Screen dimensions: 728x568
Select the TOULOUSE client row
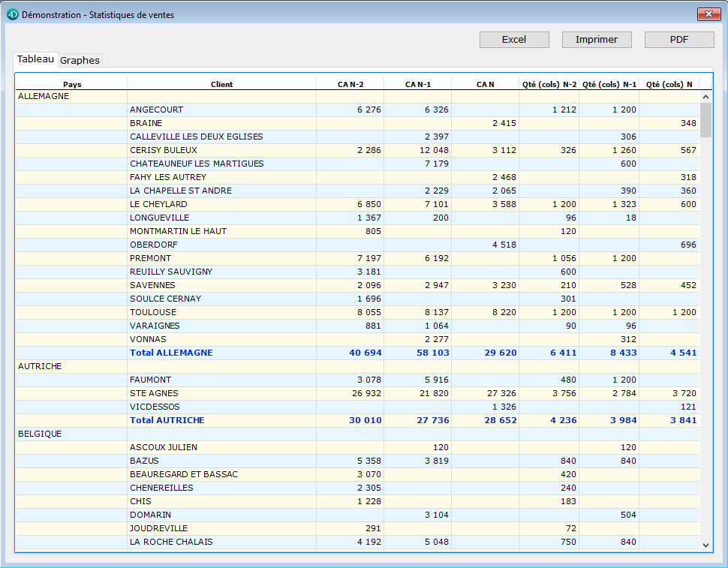(153, 312)
